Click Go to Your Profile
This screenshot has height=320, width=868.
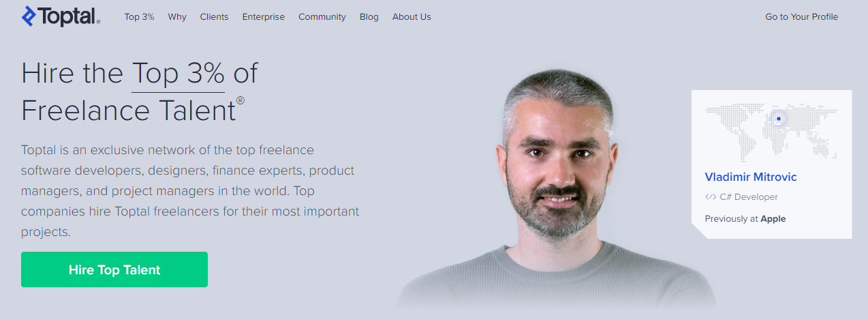802,17
